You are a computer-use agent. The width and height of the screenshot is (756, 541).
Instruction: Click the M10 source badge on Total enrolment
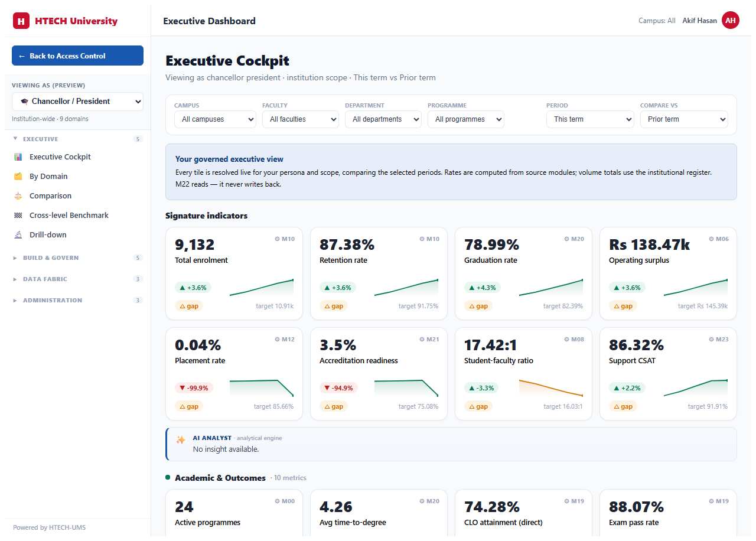coord(285,239)
